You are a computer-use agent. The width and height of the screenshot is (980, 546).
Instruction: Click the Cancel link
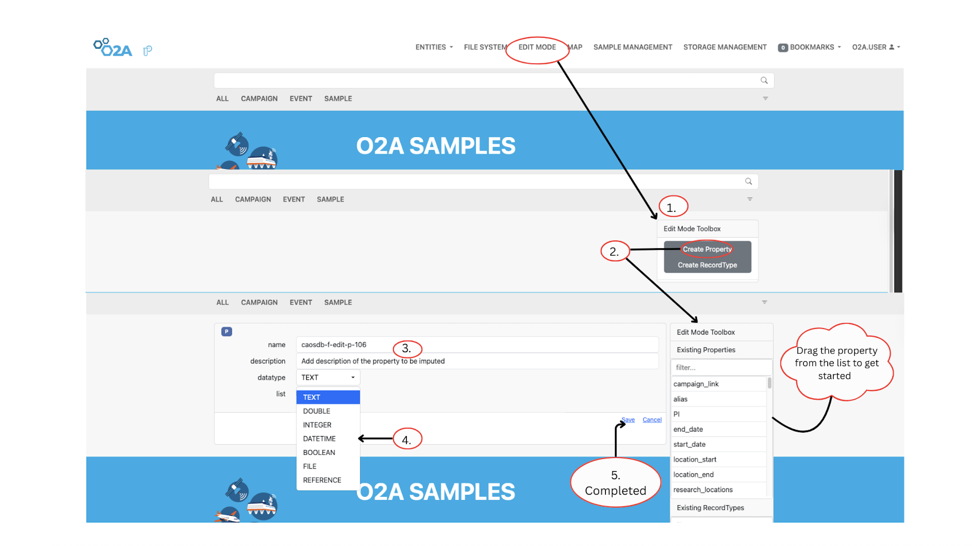652,420
